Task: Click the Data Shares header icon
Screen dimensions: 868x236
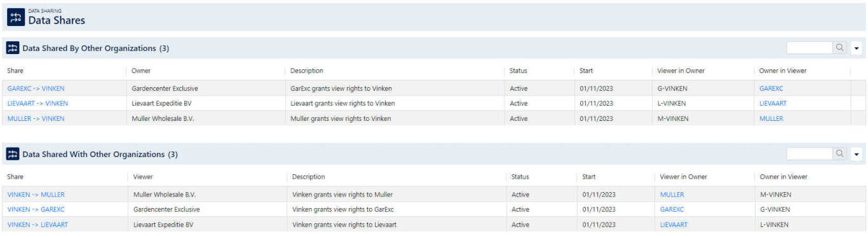Action: tap(16, 17)
